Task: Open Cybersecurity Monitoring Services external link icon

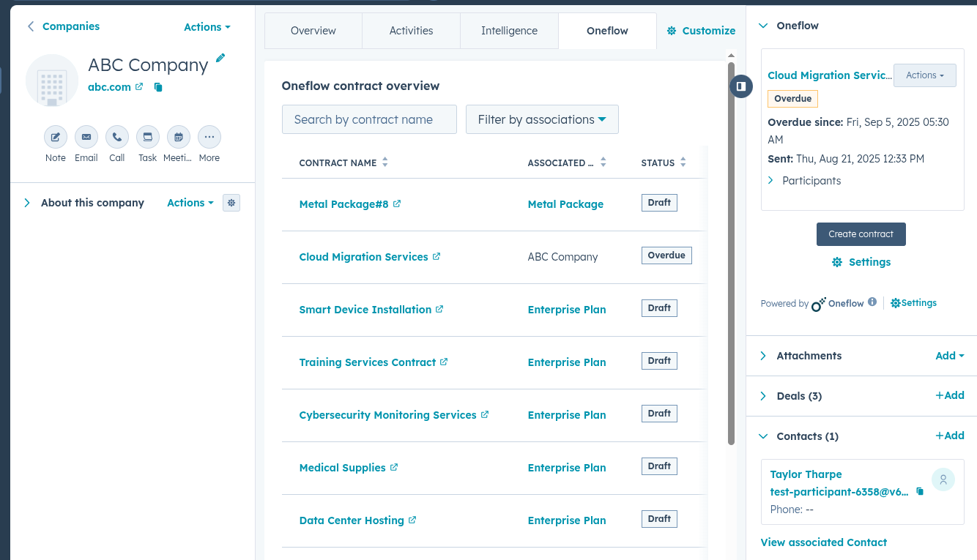Action: [x=484, y=414]
